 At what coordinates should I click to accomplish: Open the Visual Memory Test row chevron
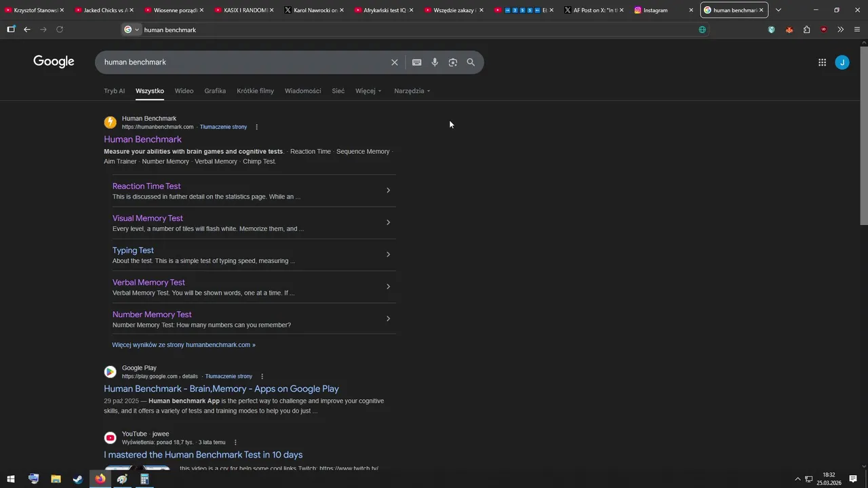388,222
